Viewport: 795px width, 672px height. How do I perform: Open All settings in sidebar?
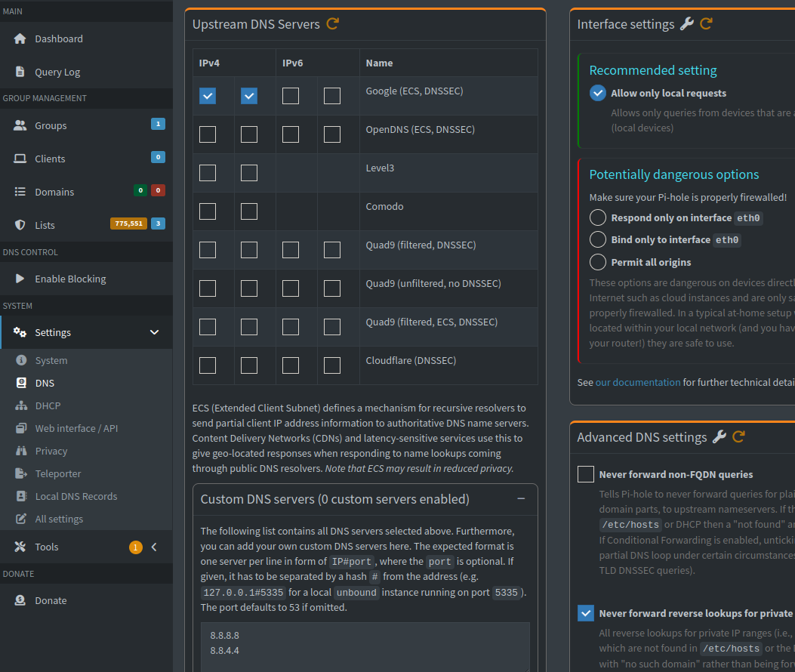click(x=59, y=519)
